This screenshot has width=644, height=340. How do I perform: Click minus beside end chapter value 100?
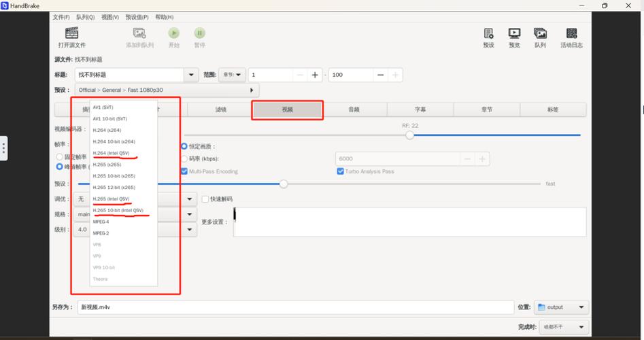click(380, 75)
